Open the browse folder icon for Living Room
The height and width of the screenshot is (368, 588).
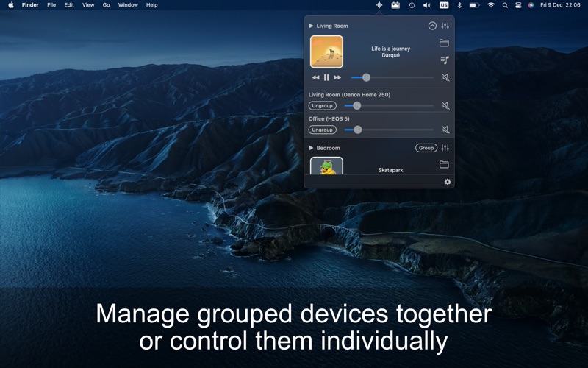444,43
